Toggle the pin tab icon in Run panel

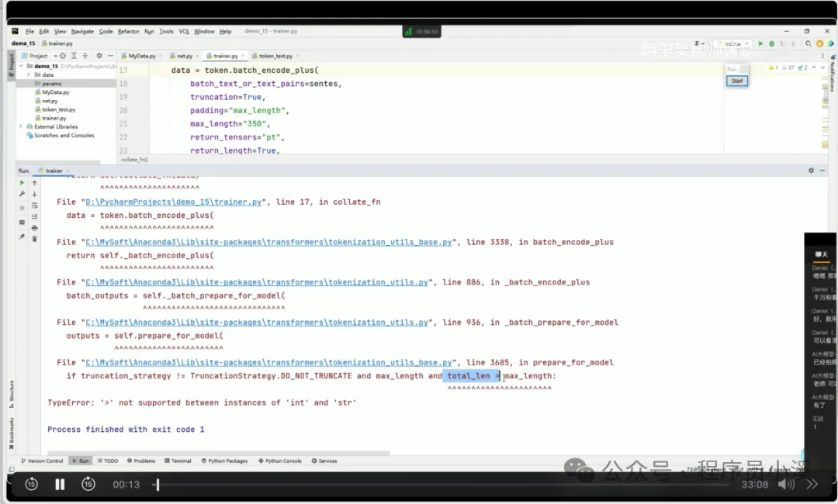(x=22, y=236)
